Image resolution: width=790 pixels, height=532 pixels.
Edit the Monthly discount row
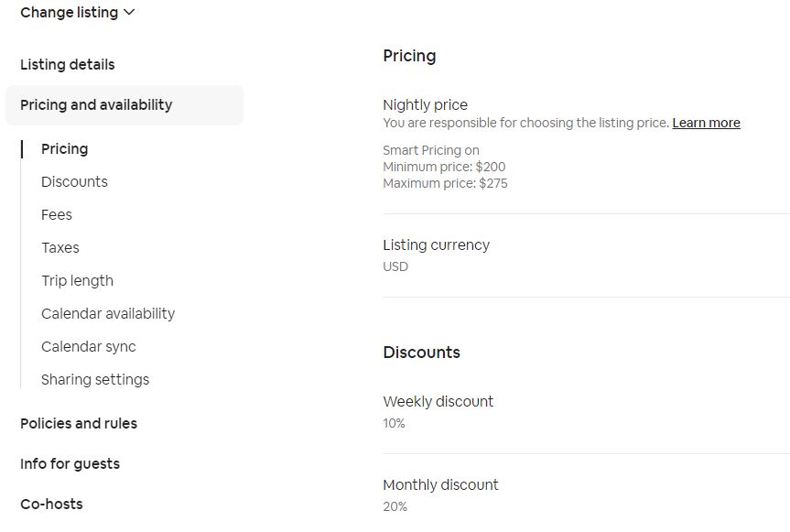tap(440, 485)
